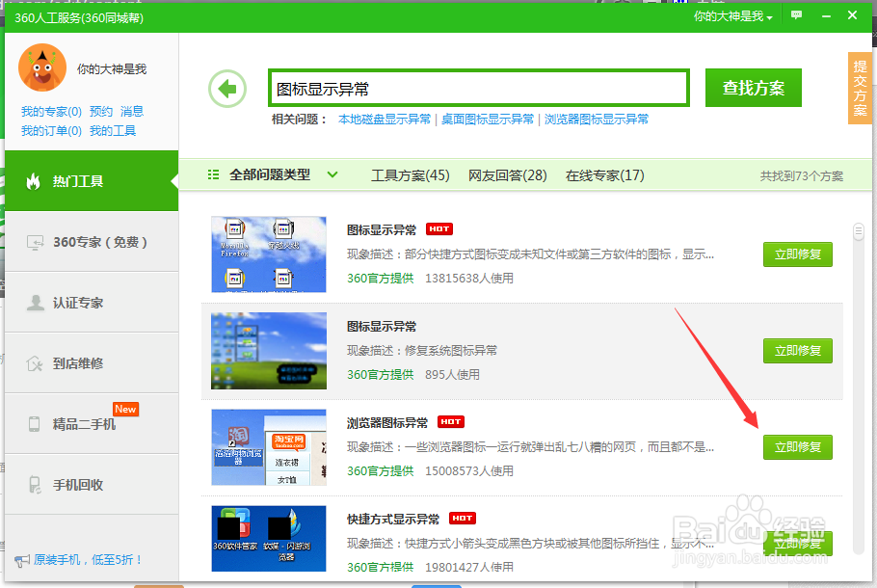Click the flame icon beside 热门工具
This screenshot has height=588, width=877.
click(34, 180)
